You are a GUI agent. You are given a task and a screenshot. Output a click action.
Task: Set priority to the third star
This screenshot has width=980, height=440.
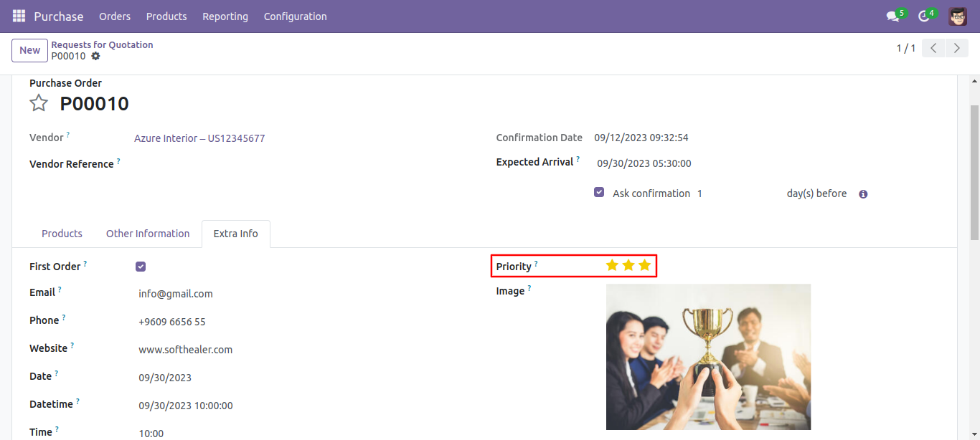[645, 265]
